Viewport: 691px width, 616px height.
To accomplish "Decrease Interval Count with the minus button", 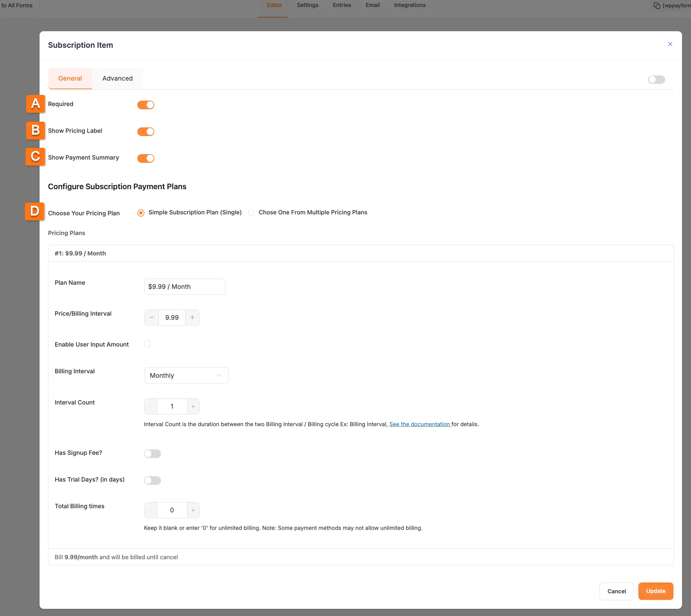I will [x=150, y=406].
